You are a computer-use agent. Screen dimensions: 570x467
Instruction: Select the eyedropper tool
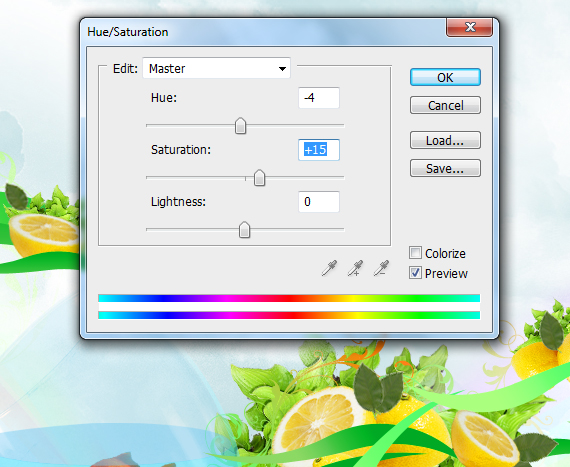[x=329, y=268]
